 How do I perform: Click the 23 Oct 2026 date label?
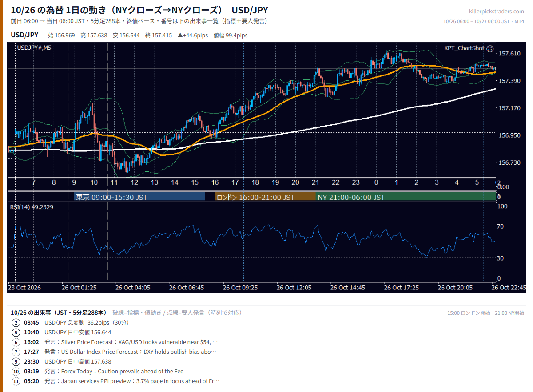pyautogui.click(x=24, y=288)
